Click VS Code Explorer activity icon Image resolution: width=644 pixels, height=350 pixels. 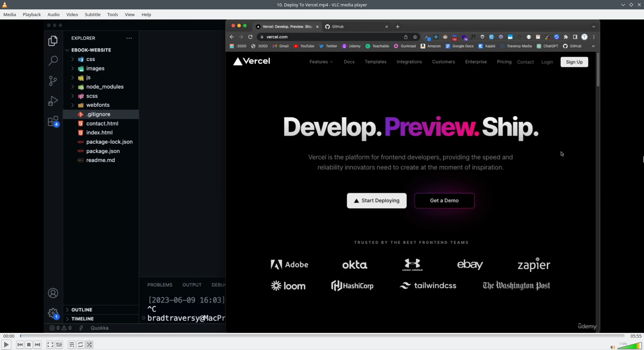click(x=53, y=41)
